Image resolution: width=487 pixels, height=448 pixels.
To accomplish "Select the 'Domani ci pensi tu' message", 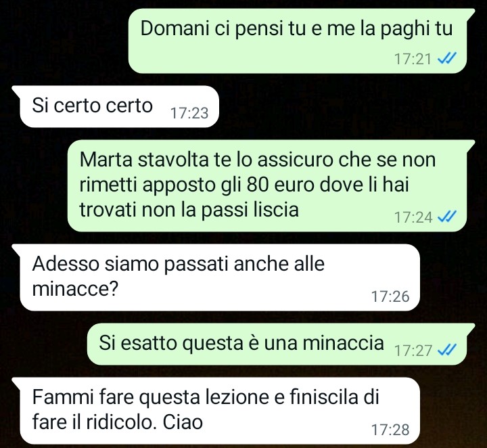I will (298, 41).
